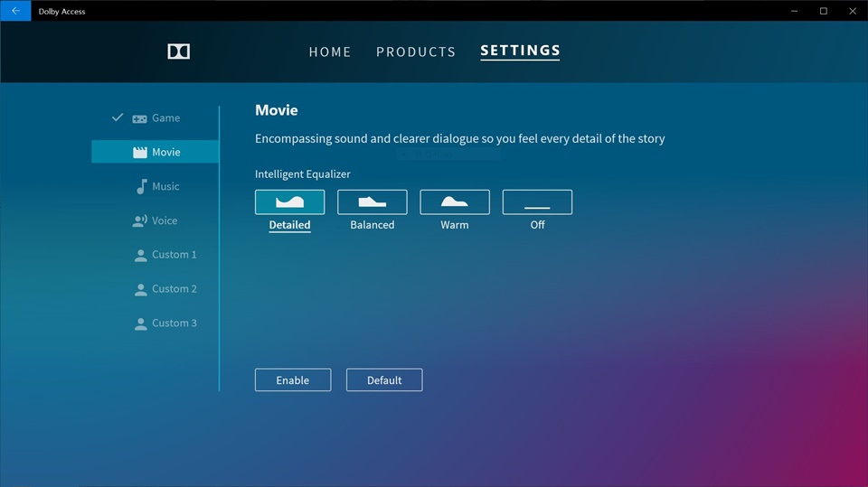Open the HOME tab
Image resolution: width=868 pixels, height=487 pixels.
(330, 52)
